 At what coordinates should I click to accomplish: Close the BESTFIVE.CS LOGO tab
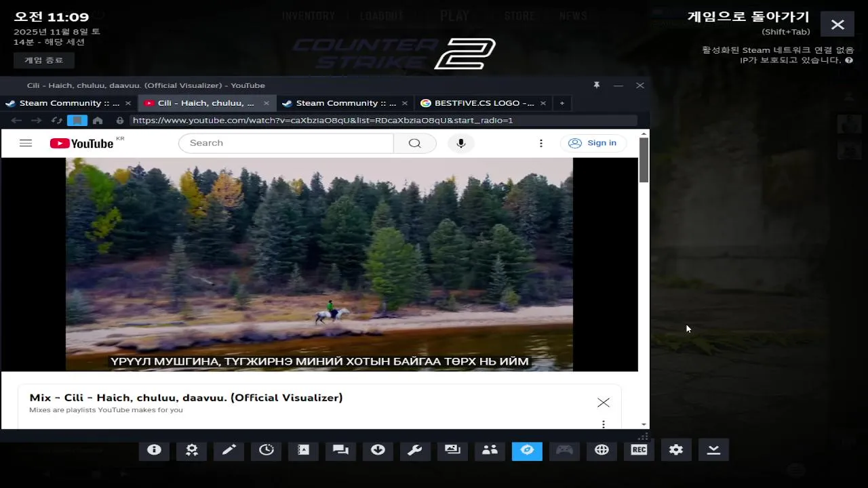pyautogui.click(x=543, y=103)
